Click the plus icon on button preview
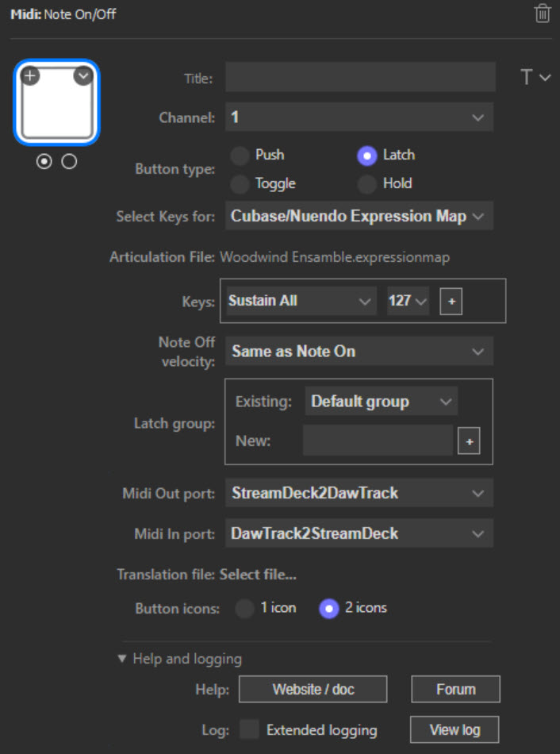This screenshot has width=560, height=754. pyautogui.click(x=30, y=76)
